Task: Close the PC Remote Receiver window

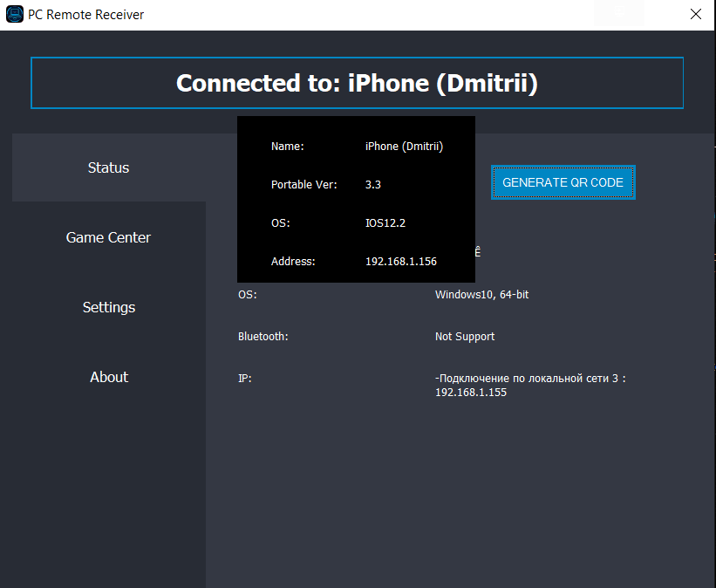Action: (695, 14)
